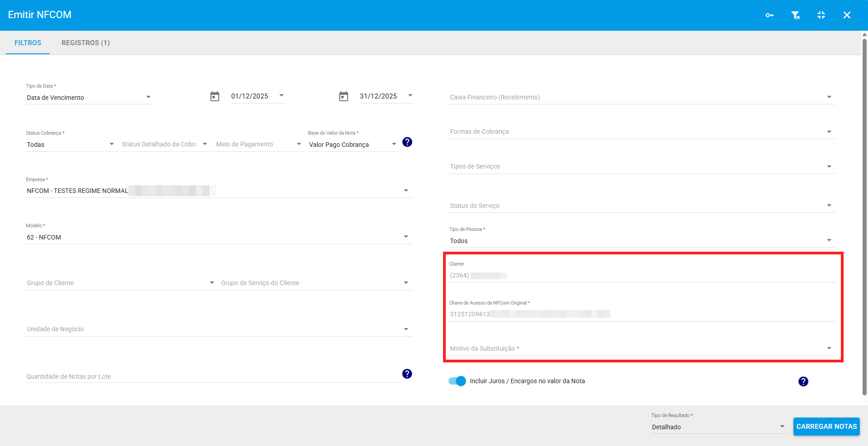Close the Emitir NFCOM dialog

point(847,15)
